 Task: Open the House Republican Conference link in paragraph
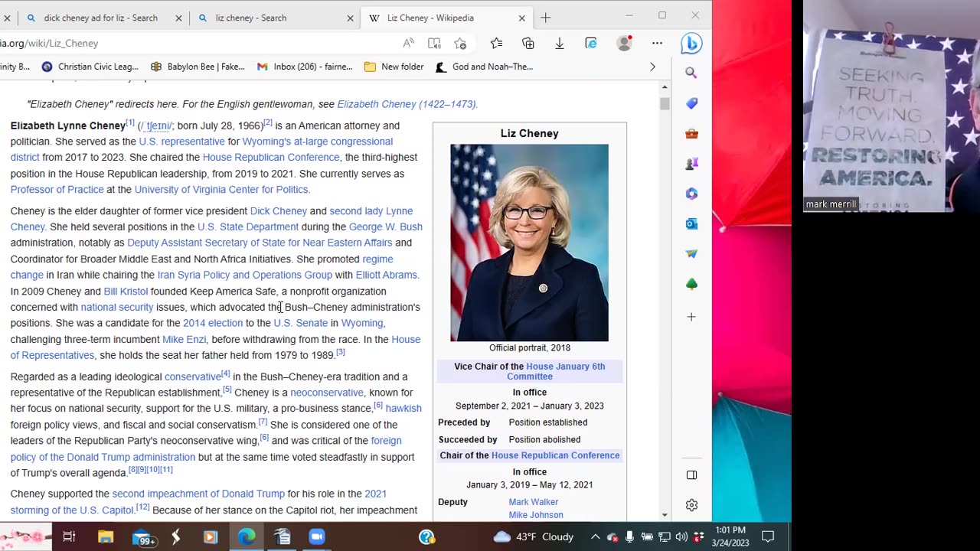(271, 158)
